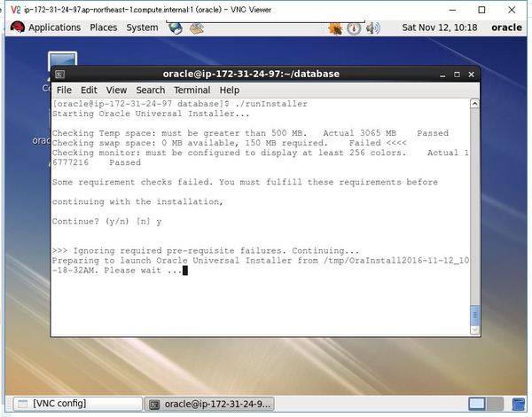
Task: Click the terminal window title icon
Action: coord(60,75)
